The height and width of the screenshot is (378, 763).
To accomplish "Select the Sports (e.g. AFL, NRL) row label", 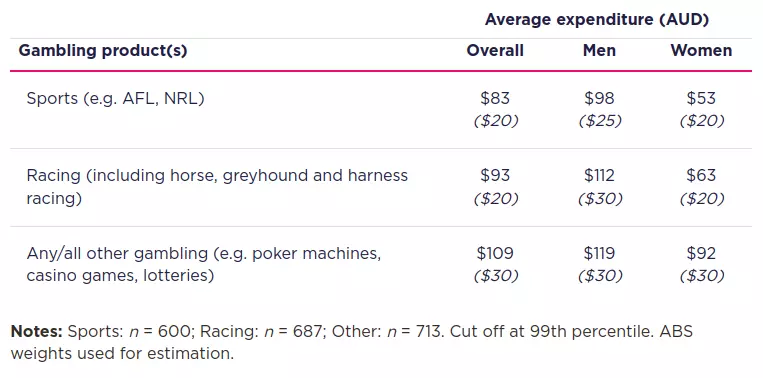I will pyautogui.click(x=115, y=98).
